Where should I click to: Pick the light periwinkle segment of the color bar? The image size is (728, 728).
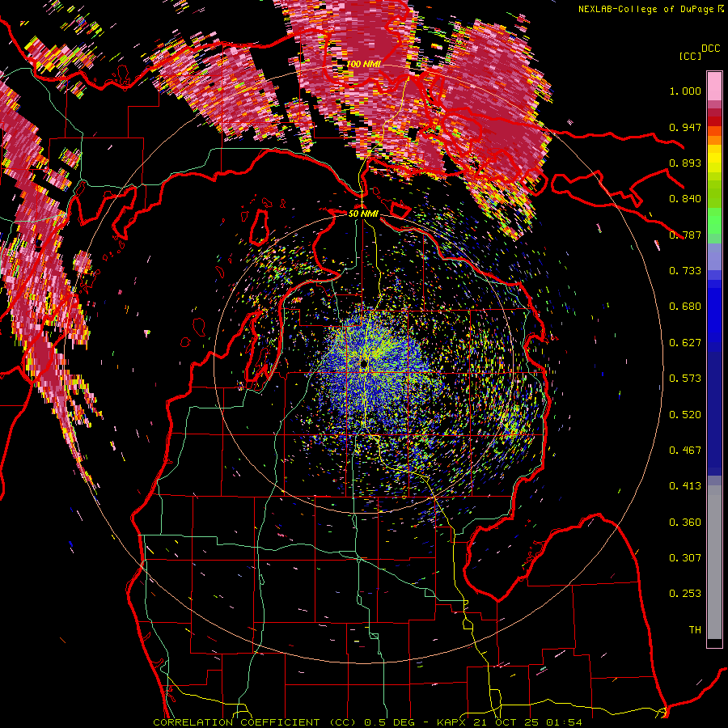click(x=714, y=258)
